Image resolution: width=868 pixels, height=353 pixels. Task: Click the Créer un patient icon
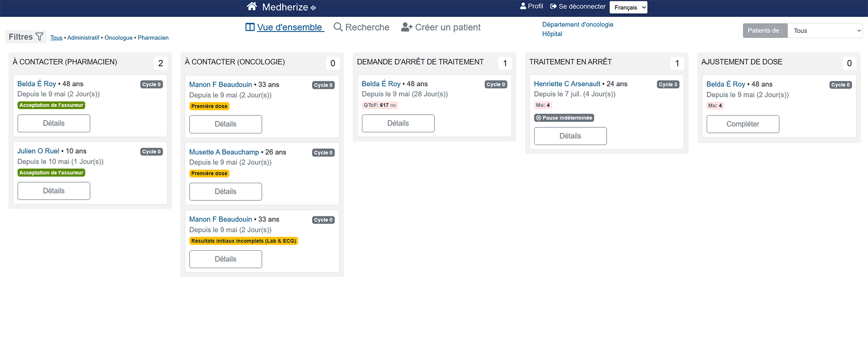(407, 27)
